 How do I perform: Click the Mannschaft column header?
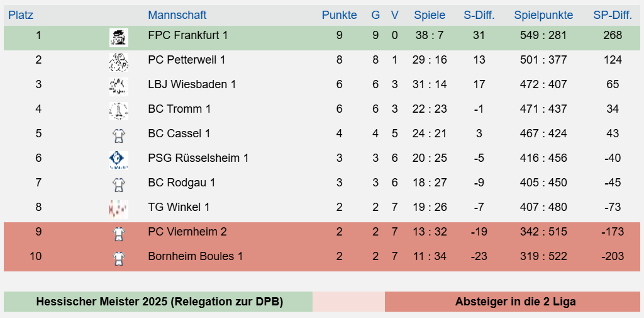[177, 15]
